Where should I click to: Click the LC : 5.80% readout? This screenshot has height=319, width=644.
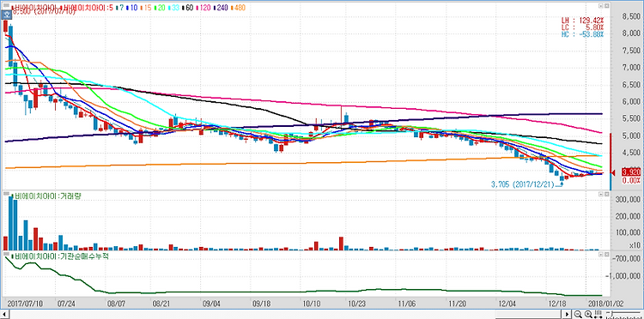tap(582, 27)
